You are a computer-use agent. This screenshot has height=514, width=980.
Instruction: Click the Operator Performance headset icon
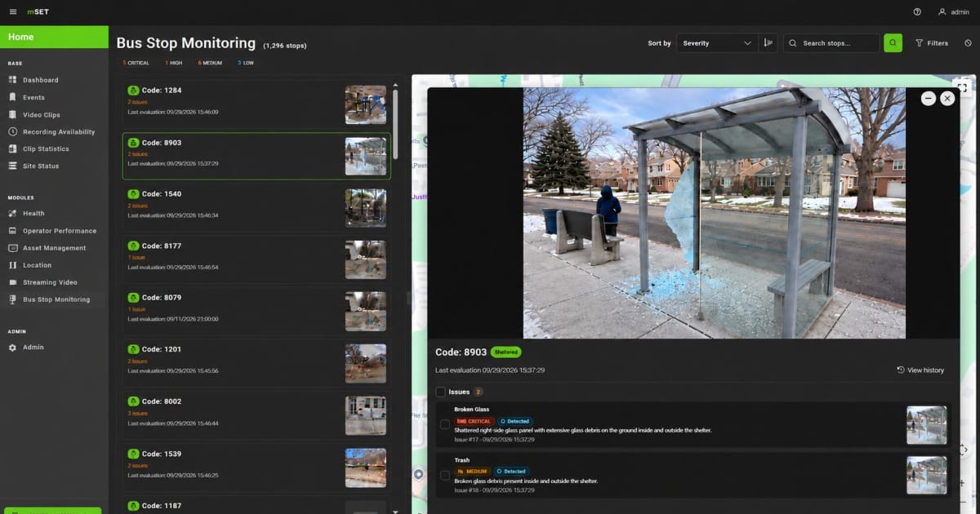[x=13, y=231]
